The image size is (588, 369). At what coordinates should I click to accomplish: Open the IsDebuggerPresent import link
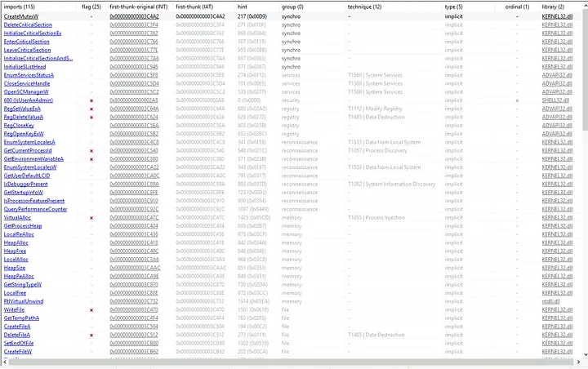[25, 184]
